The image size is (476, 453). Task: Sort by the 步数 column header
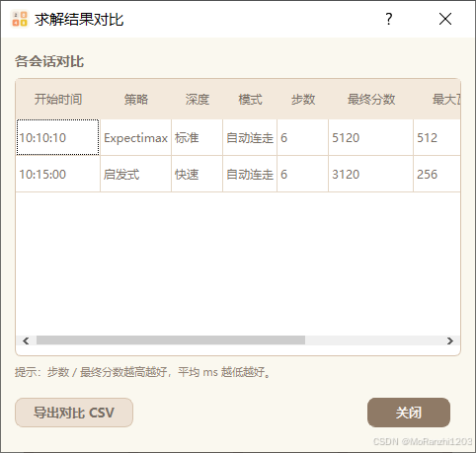[302, 99]
